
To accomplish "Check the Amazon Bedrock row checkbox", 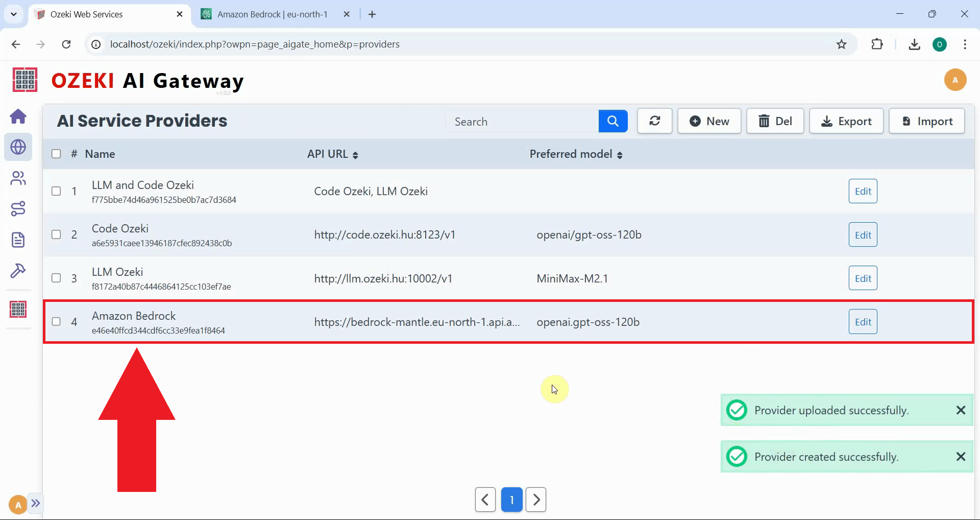I will (x=56, y=322).
